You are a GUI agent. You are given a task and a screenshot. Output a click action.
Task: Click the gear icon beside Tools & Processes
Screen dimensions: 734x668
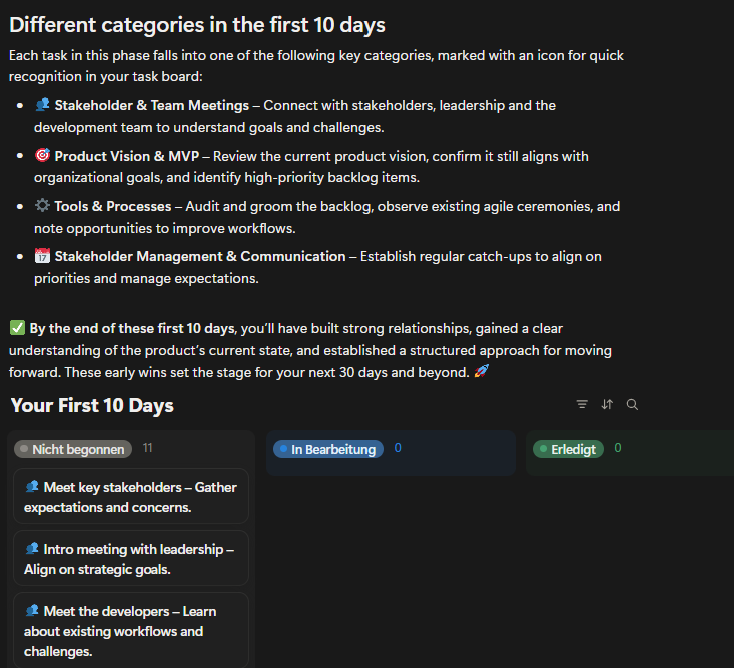click(42, 206)
